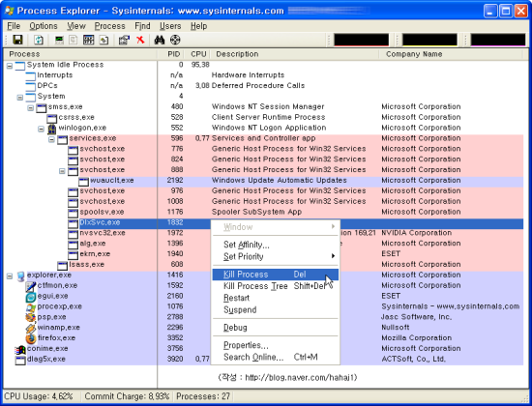This screenshot has width=532, height=406.
Task: Click the CPU usage history graph
Action: (362, 40)
